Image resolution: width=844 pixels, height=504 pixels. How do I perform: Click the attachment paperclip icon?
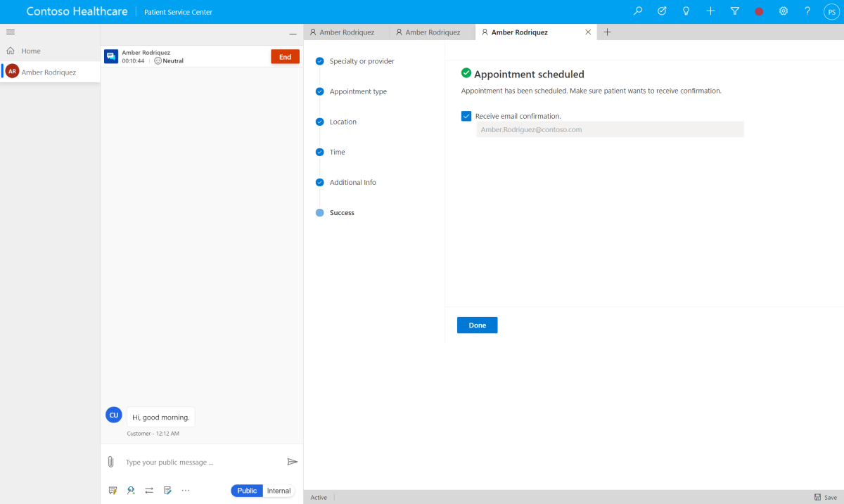(110, 462)
